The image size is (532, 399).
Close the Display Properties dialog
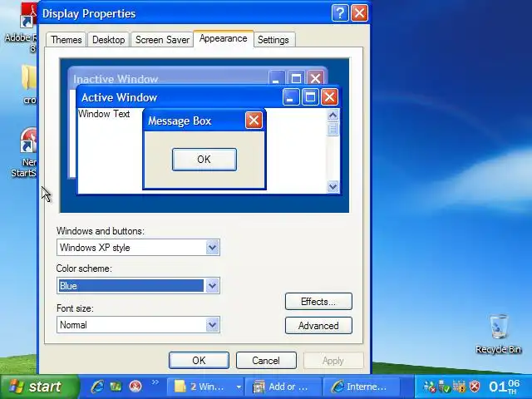click(359, 13)
